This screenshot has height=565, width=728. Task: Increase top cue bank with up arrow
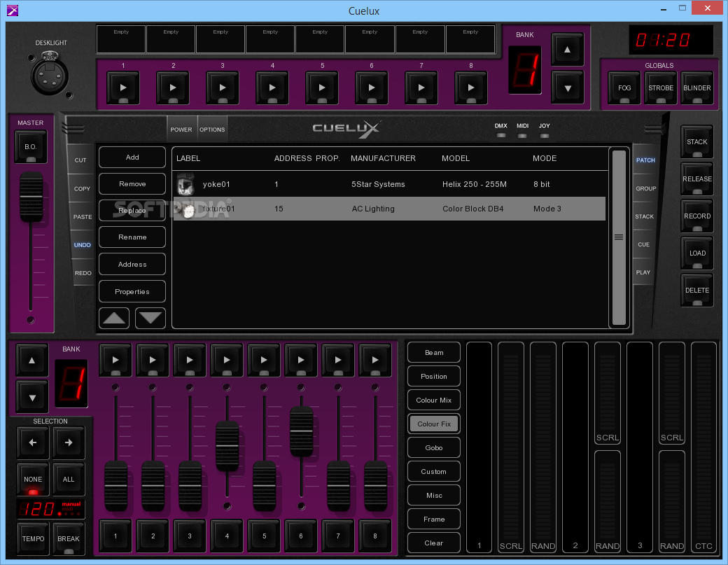click(568, 50)
